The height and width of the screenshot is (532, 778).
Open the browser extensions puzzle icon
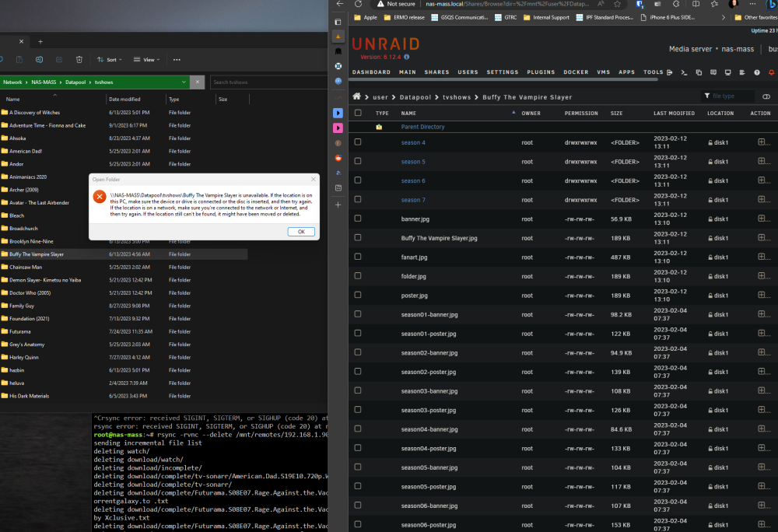pyautogui.click(x=676, y=4)
